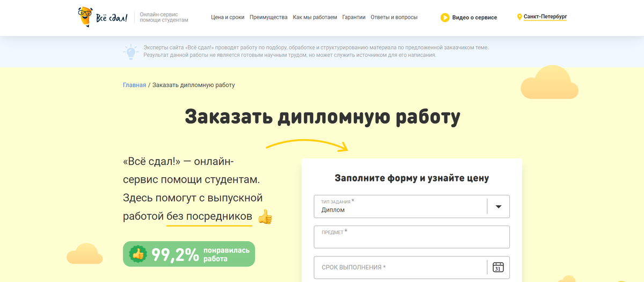Click the location pin icon near Санкт-Петербург
This screenshot has height=282, width=644.
519,17
